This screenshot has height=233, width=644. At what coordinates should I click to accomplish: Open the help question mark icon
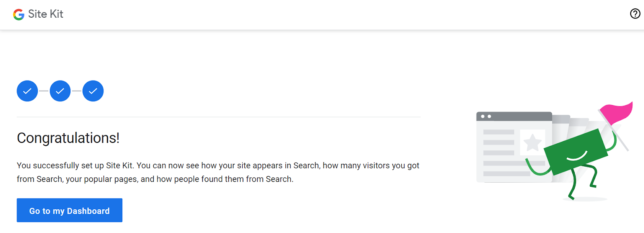tap(635, 14)
